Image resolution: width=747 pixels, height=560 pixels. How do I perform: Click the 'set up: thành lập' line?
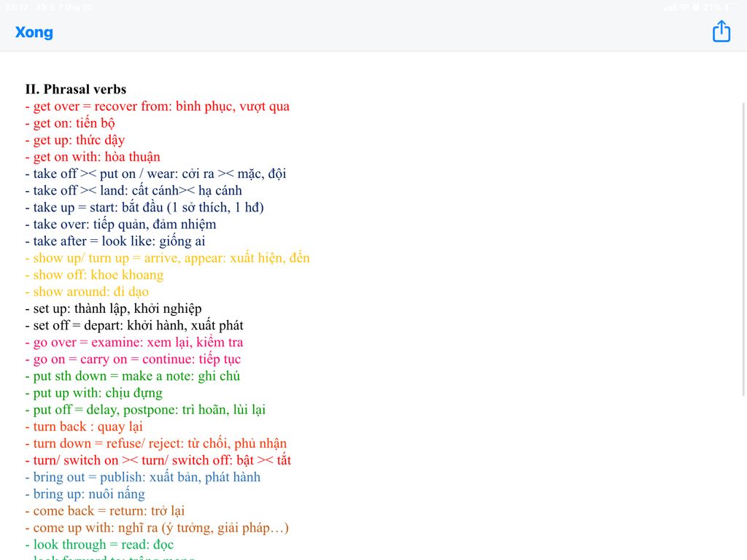pyautogui.click(x=113, y=308)
